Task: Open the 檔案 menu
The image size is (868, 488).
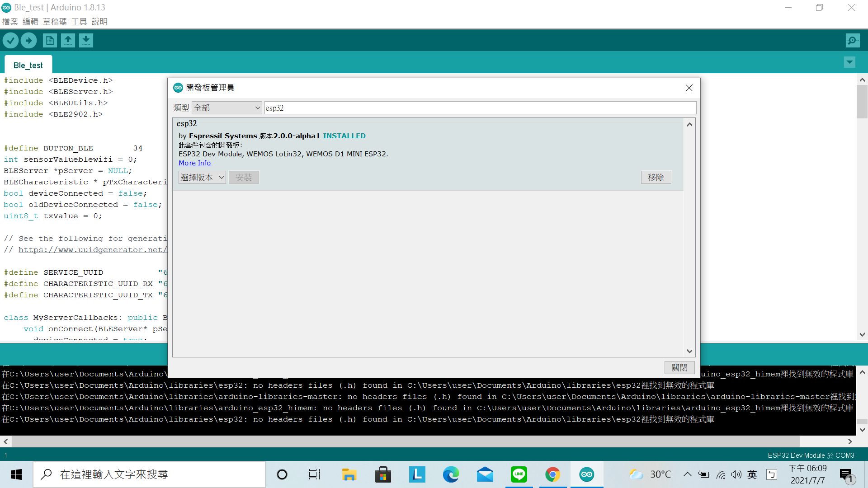Action: click(x=9, y=21)
